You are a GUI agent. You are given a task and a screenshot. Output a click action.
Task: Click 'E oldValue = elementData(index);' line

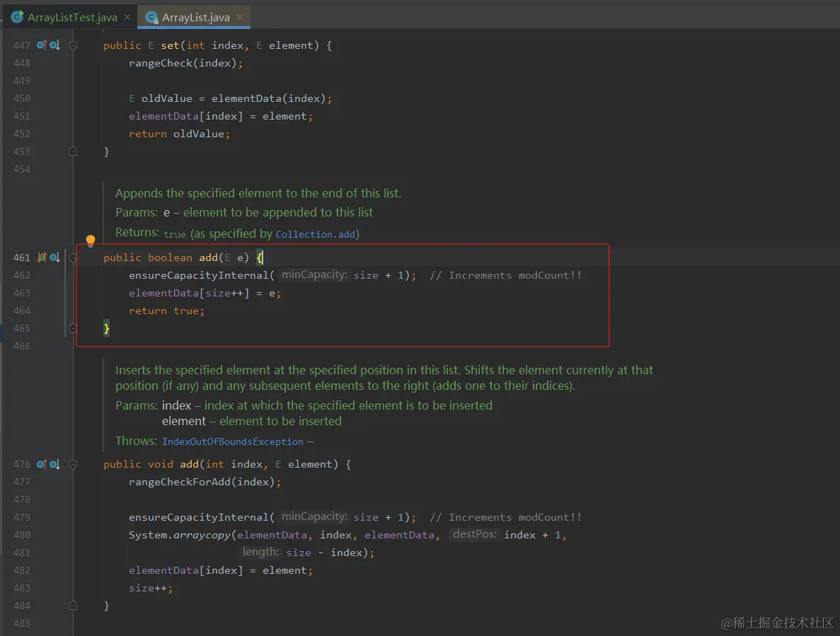click(231, 98)
